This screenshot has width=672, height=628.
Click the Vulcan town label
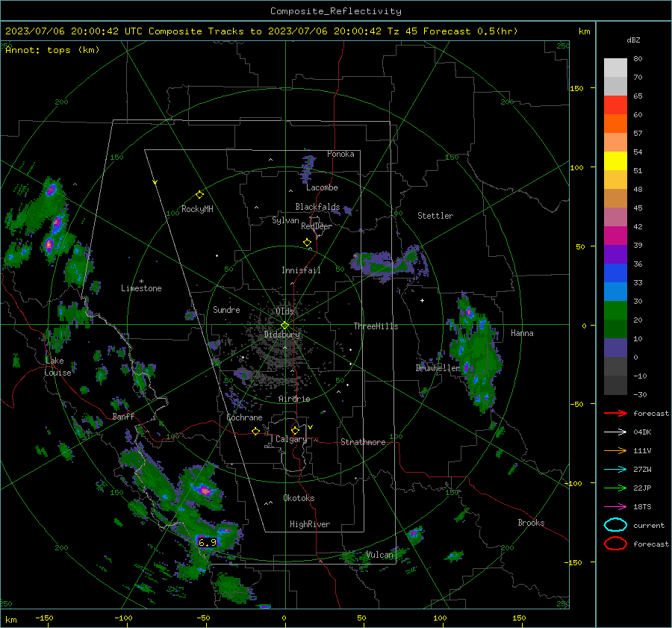379,555
